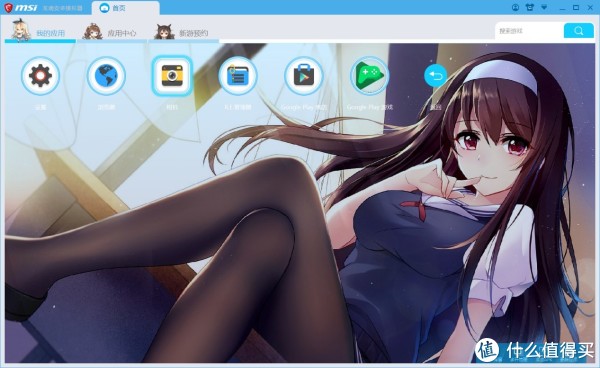This screenshot has width=600, height=368.
Task: Switch to the 应用中心 tab
Action: 111,32
